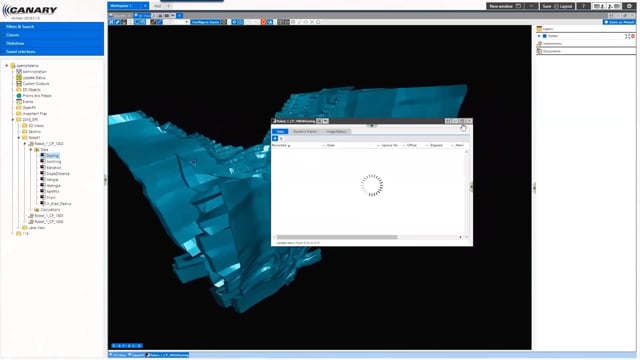Select the Easting item in the tree
This screenshot has height=360, width=640.
[53, 156]
